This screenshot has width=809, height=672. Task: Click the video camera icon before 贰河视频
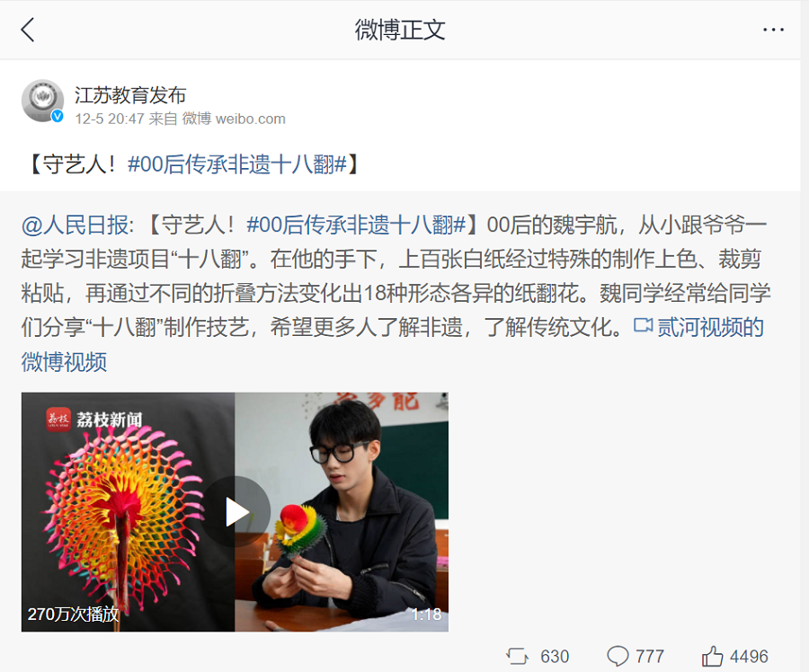point(643,326)
